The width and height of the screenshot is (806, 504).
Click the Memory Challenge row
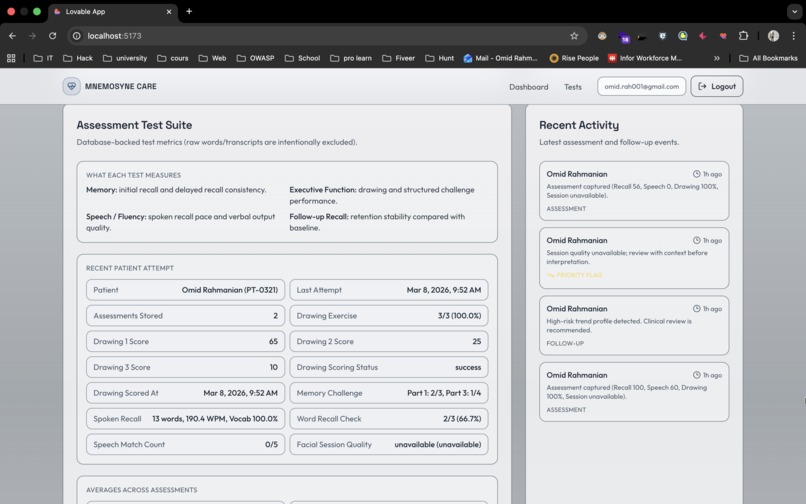[389, 393]
